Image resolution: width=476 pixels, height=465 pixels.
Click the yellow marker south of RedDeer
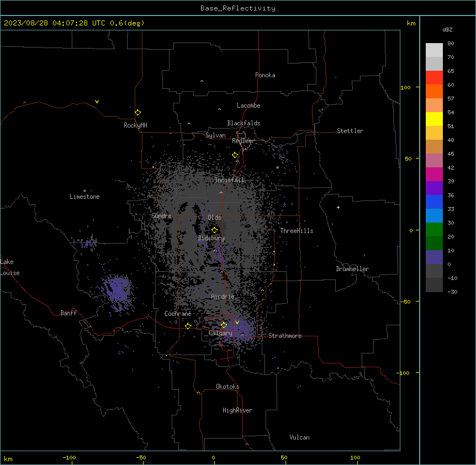[235, 155]
